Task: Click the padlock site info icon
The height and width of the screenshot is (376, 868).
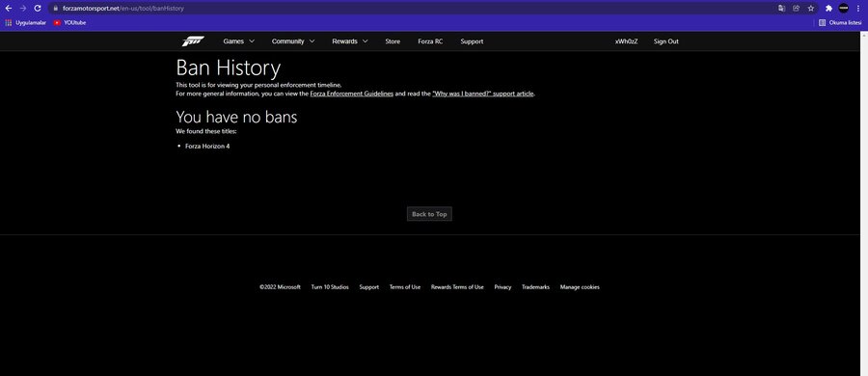Action: coord(55,9)
